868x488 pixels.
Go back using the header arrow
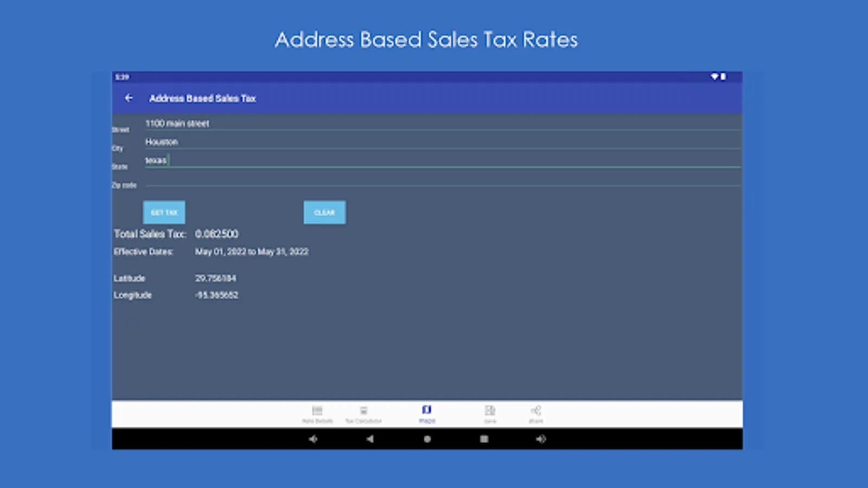tap(129, 98)
